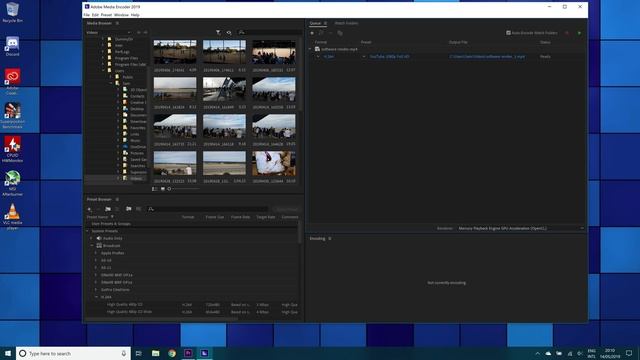
Task: Switch to Watch Folders tab
Action: pos(346,23)
